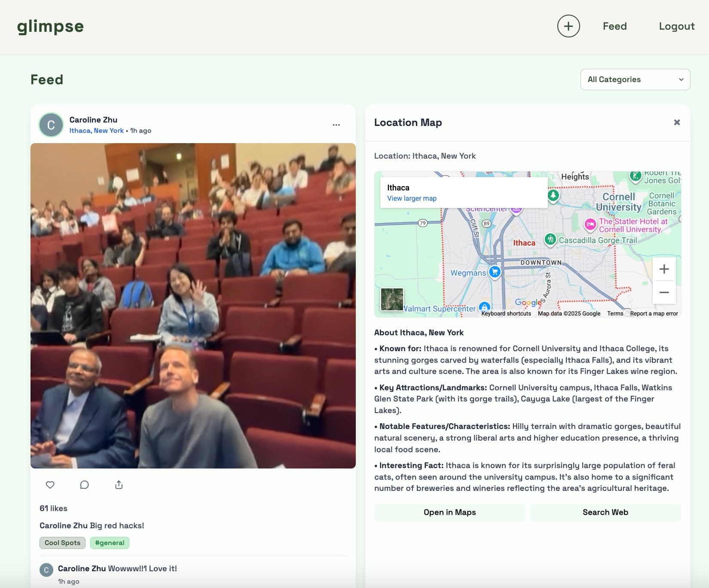Zoom out on the map
Screen dimensions: 709x588
pyautogui.click(x=664, y=292)
